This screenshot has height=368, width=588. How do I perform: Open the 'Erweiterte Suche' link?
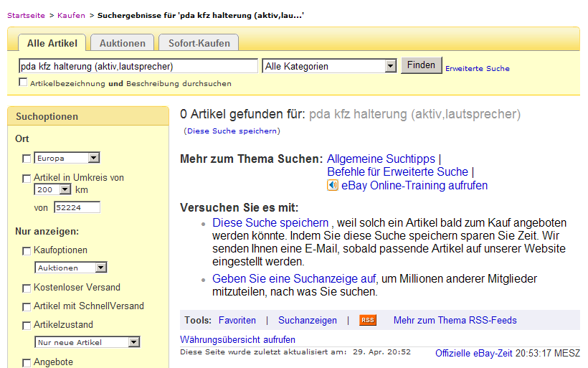coord(478,68)
